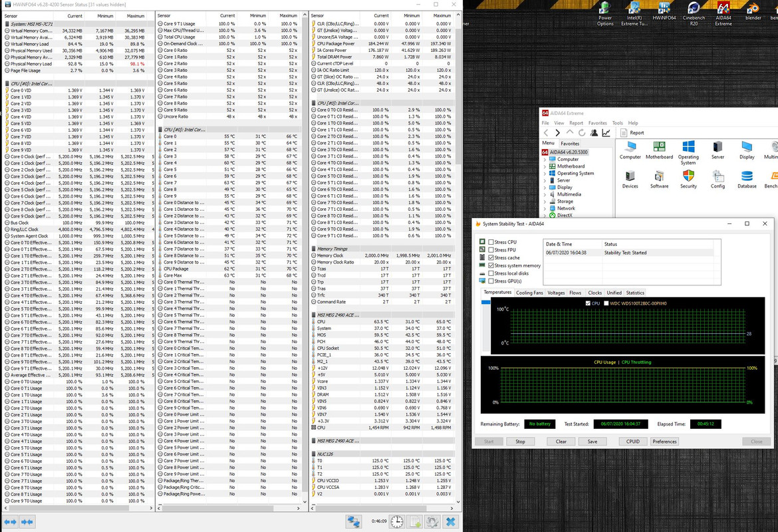The height and width of the screenshot is (532, 778).
Task: Open Database category icon in AIDA64 pane
Action: pos(747,179)
